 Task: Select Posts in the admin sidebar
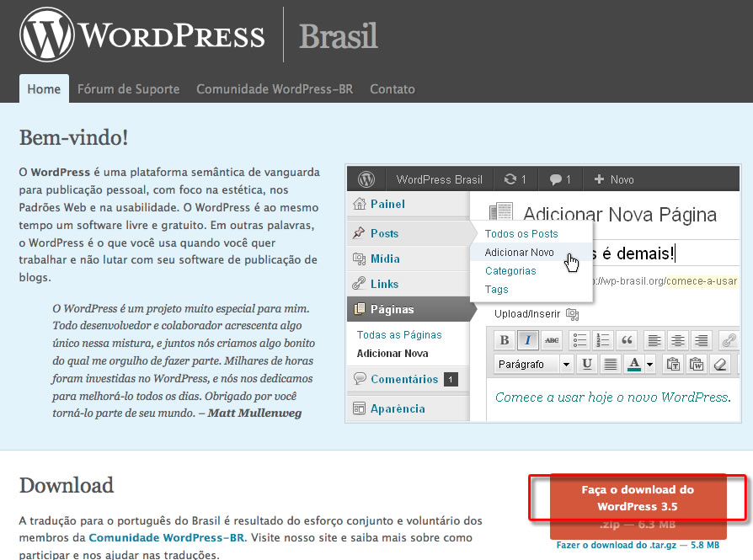click(x=384, y=233)
